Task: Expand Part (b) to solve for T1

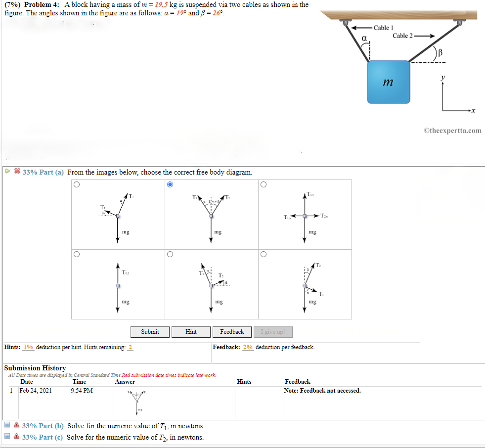Action: [54, 425]
